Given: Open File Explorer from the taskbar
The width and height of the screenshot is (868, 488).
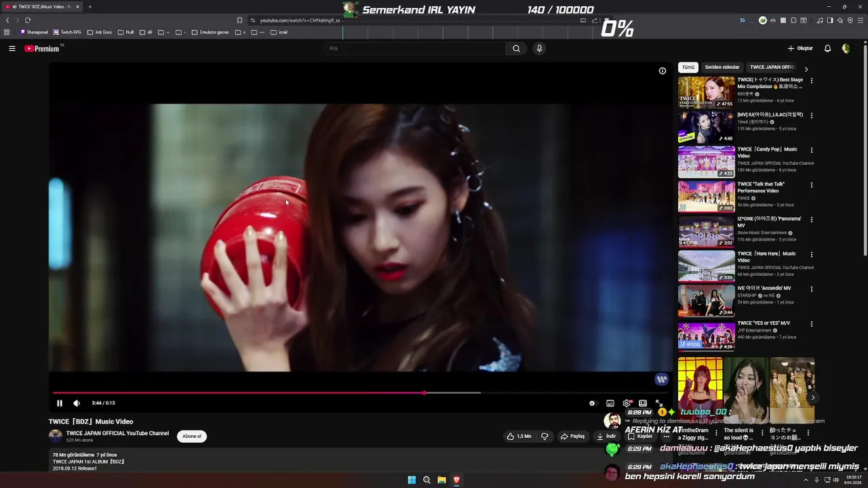Looking at the screenshot, I should [441, 480].
